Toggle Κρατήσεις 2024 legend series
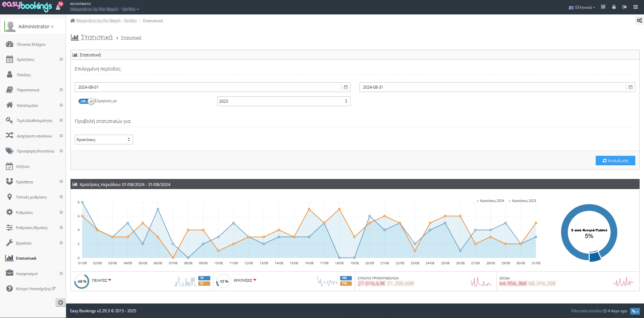This screenshot has height=318, width=644. point(490,201)
